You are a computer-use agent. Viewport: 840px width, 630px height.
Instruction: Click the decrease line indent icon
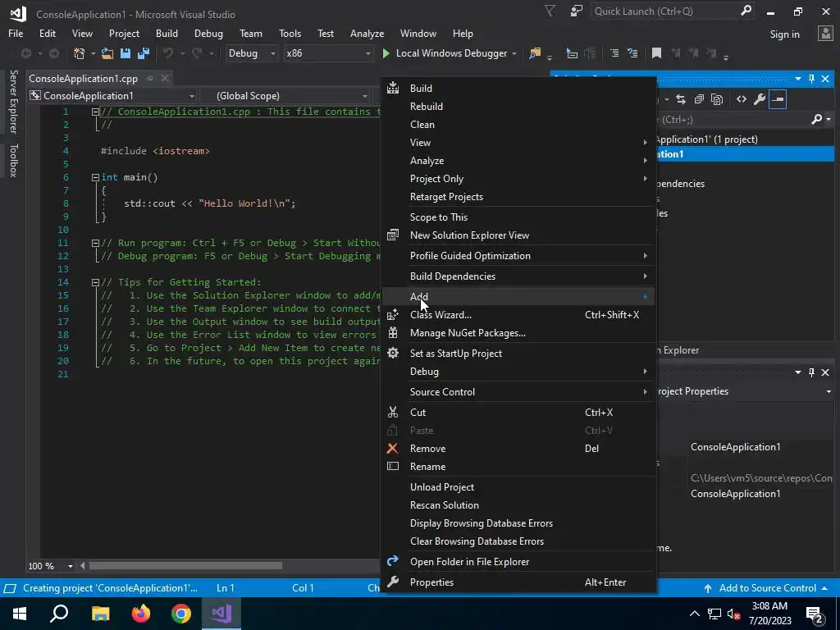pyautogui.click(x=614, y=53)
